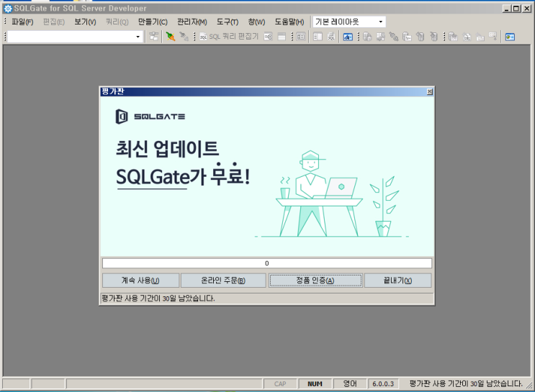
Task: Close the 평가판 dialog with X
Action: (x=430, y=91)
